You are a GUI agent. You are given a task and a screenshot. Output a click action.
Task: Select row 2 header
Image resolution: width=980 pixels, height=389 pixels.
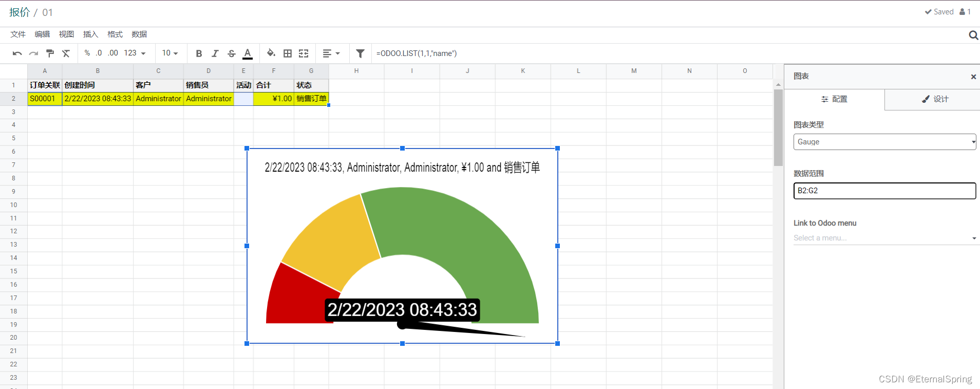coord(13,99)
